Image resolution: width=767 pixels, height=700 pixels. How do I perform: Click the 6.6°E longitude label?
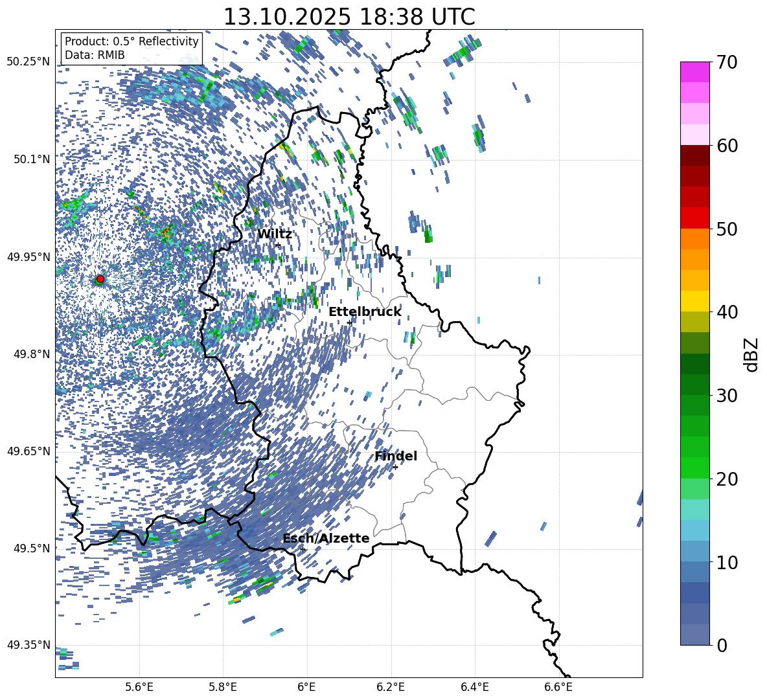[x=558, y=688]
